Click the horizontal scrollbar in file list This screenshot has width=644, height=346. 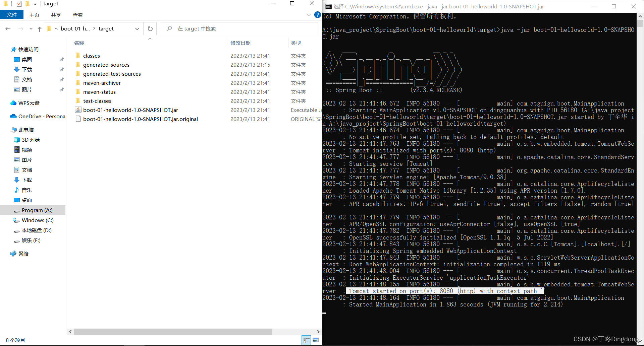click(173, 332)
